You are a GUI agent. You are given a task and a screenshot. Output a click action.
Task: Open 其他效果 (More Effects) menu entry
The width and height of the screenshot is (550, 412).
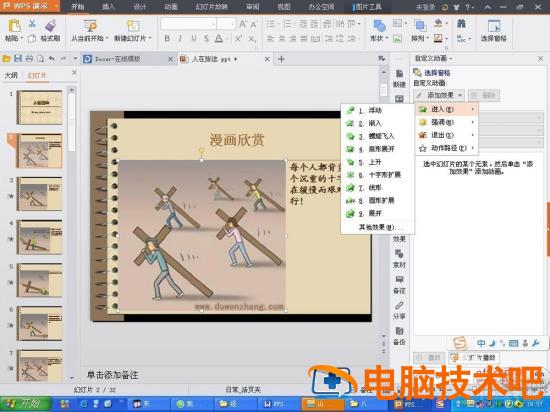click(377, 227)
